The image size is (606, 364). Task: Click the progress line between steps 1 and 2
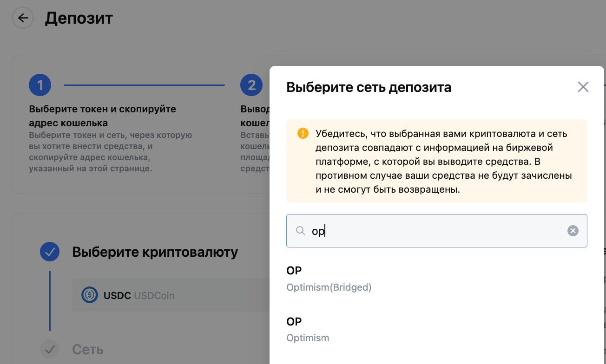144,85
